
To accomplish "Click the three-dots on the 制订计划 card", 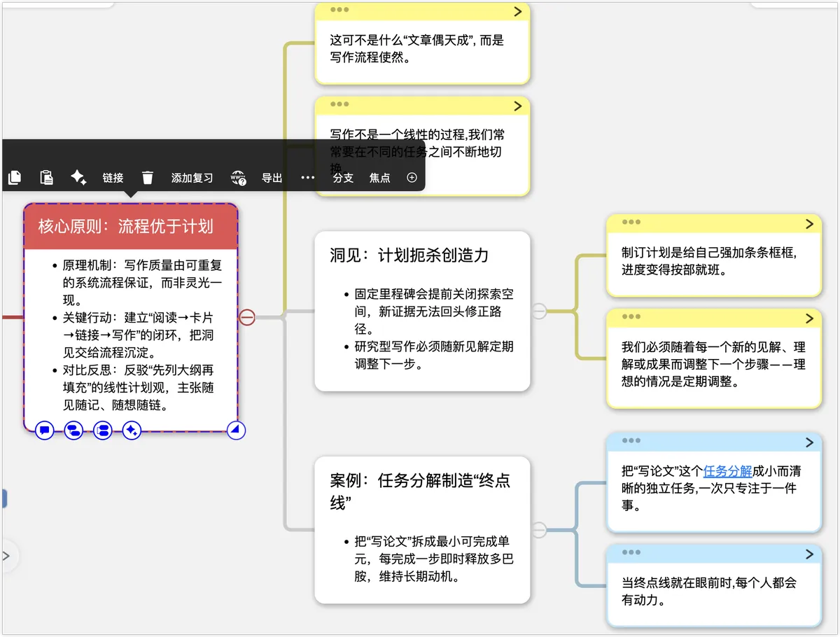I will coord(631,222).
